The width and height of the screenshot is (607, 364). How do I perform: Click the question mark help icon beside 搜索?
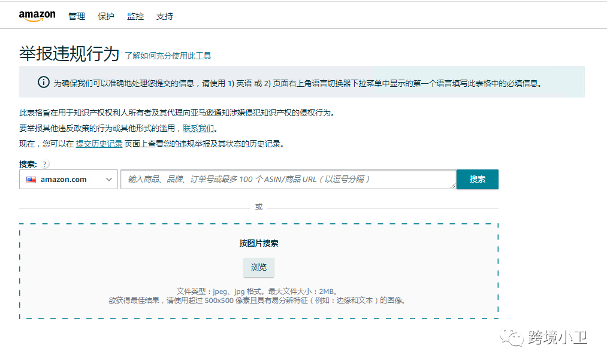(x=45, y=164)
